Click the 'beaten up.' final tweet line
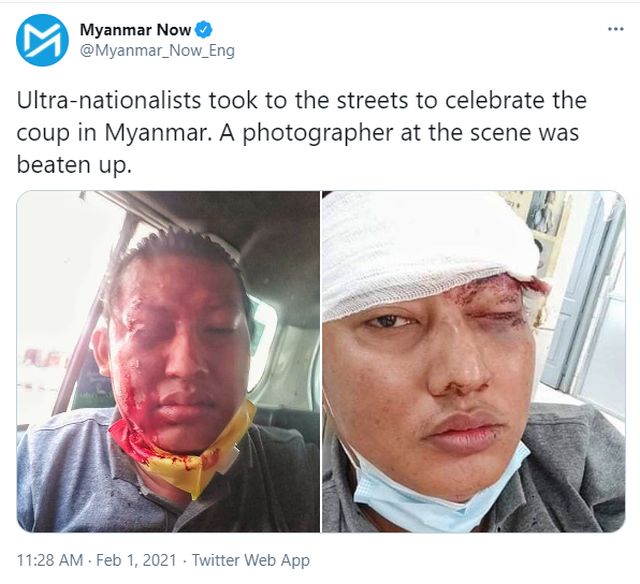 (x=74, y=166)
